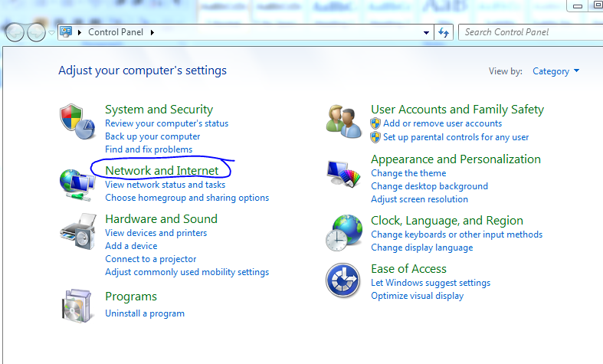Open Ease of Access heading
The height and width of the screenshot is (364, 603).
pos(408,268)
